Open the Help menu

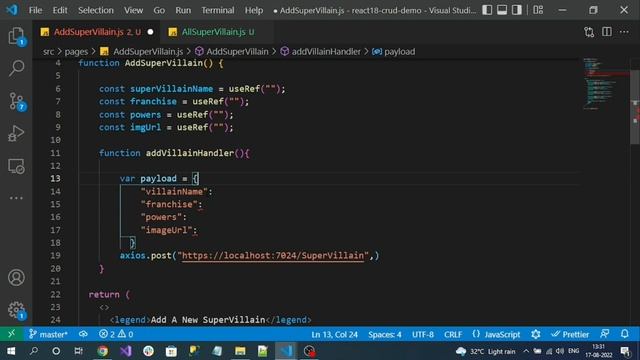pyautogui.click(x=254, y=10)
